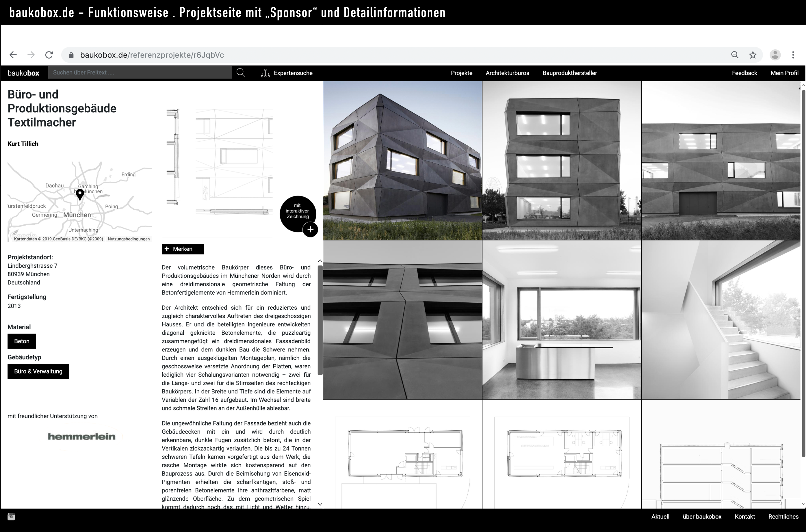
Task: Click in the Suchen über Freitext field
Action: pos(140,72)
